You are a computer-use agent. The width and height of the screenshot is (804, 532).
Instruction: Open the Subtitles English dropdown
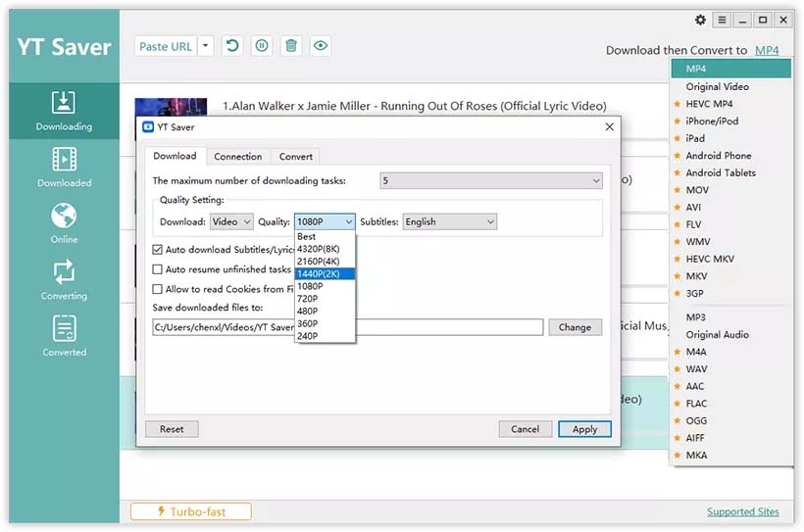[450, 221]
